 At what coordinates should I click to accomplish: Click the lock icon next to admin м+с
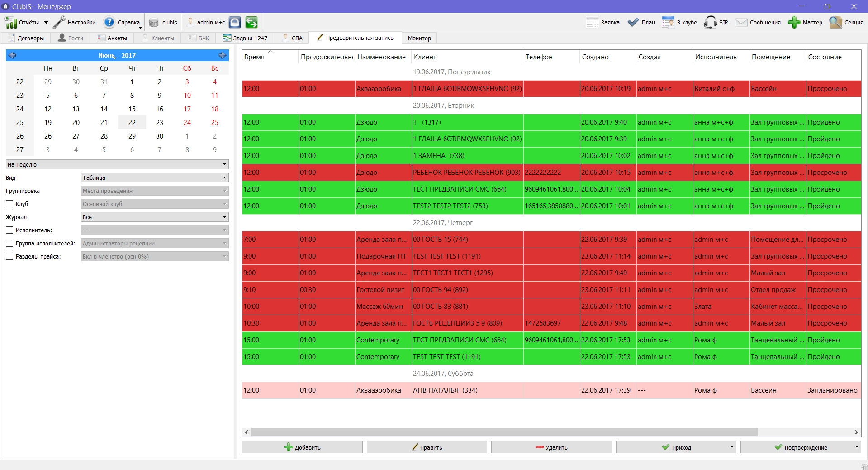[x=235, y=22]
